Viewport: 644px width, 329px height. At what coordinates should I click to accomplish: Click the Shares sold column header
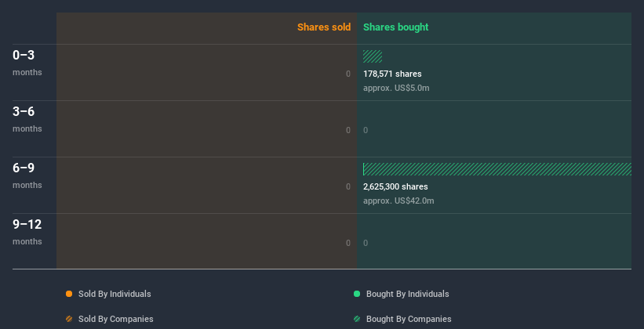(x=324, y=27)
